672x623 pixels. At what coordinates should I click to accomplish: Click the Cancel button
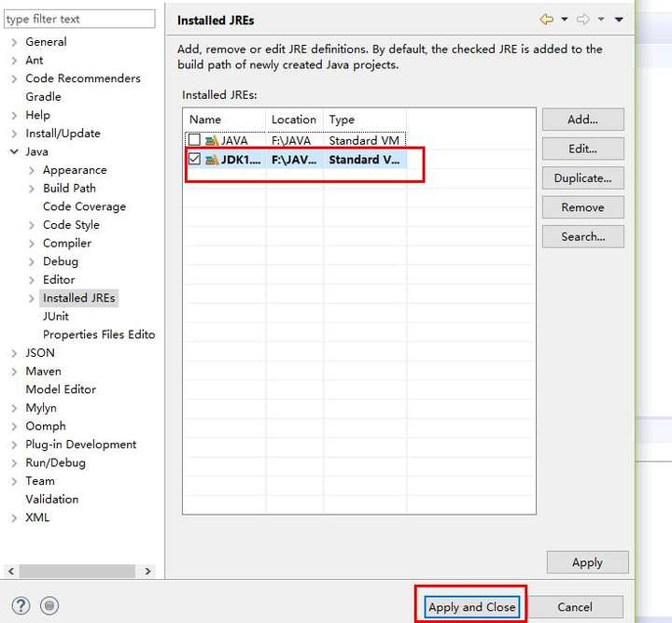(575, 607)
